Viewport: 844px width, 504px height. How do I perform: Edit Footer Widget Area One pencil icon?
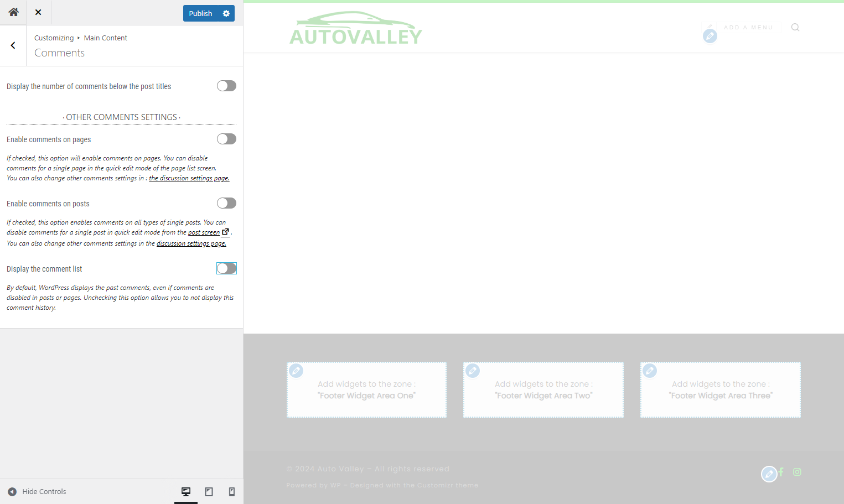[296, 371]
